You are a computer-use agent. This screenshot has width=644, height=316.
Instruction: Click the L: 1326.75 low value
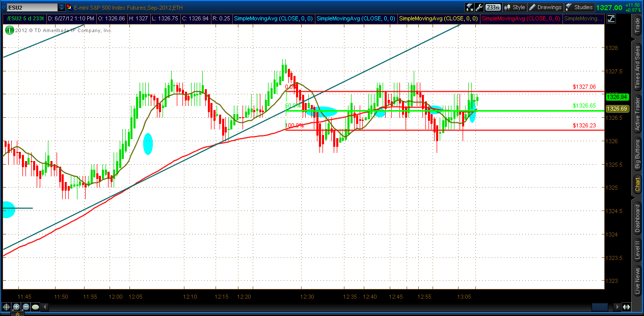pos(165,18)
